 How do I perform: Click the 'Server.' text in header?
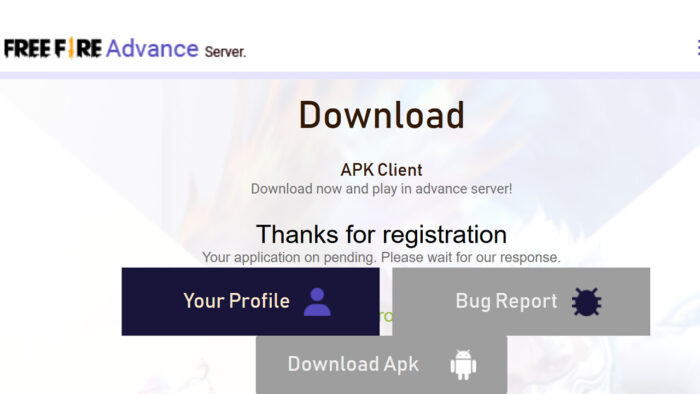225,52
